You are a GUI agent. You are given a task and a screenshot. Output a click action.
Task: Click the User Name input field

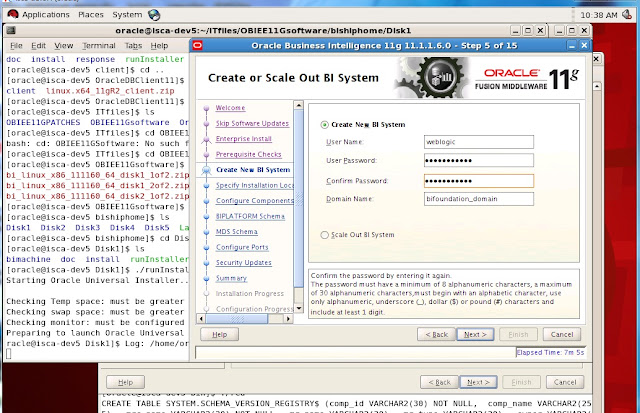click(479, 142)
